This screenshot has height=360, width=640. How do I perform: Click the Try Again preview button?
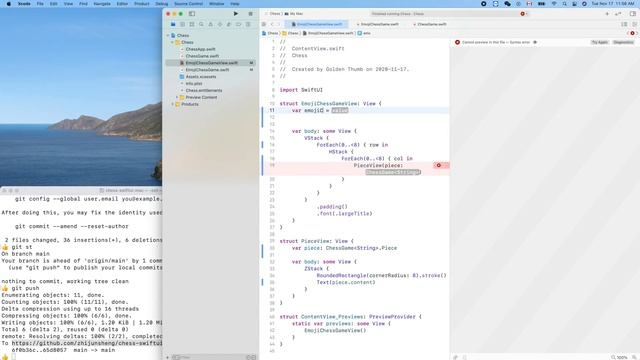(x=599, y=42)
